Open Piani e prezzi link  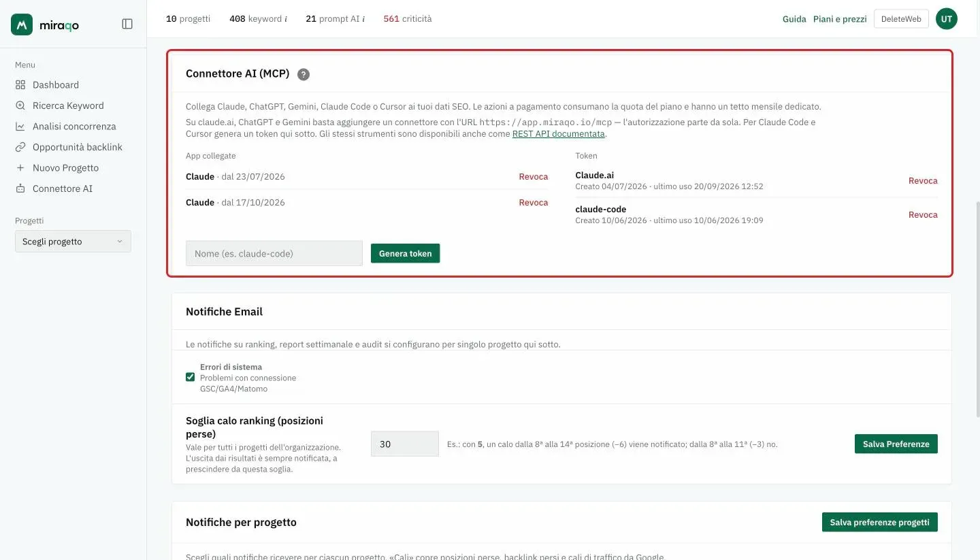840,19
